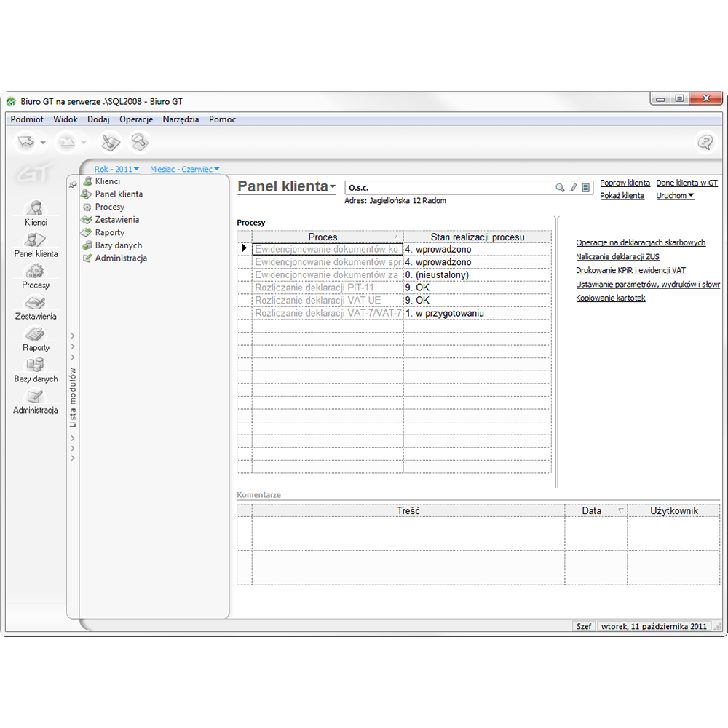Click the Administracja sidebar icon

coord(36,397)
